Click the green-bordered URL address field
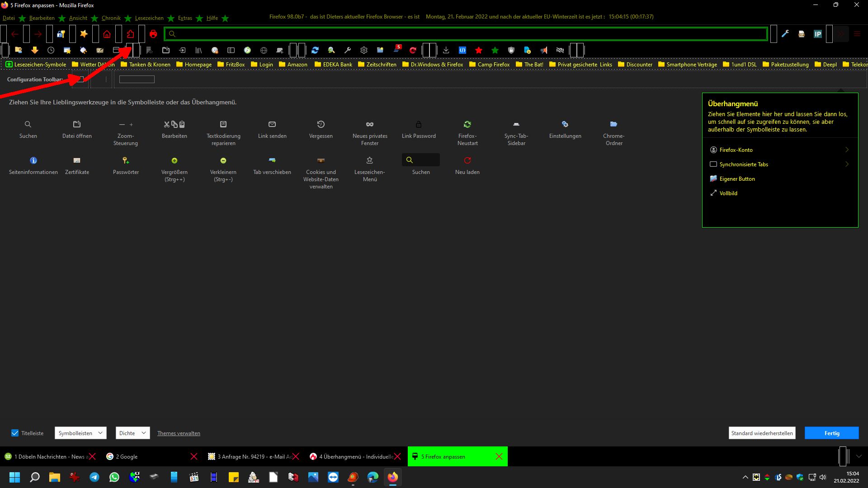The image size is (868, 488). [466, 34]
